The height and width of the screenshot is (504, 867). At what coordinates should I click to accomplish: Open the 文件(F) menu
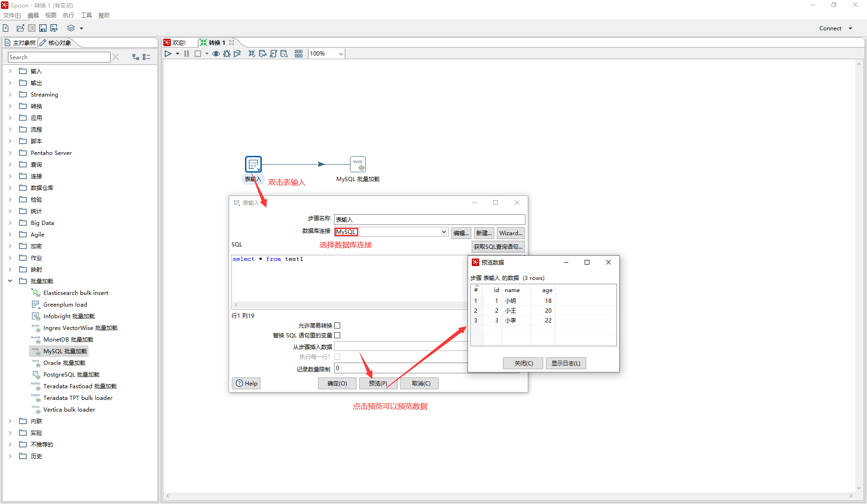click(12, 15)
